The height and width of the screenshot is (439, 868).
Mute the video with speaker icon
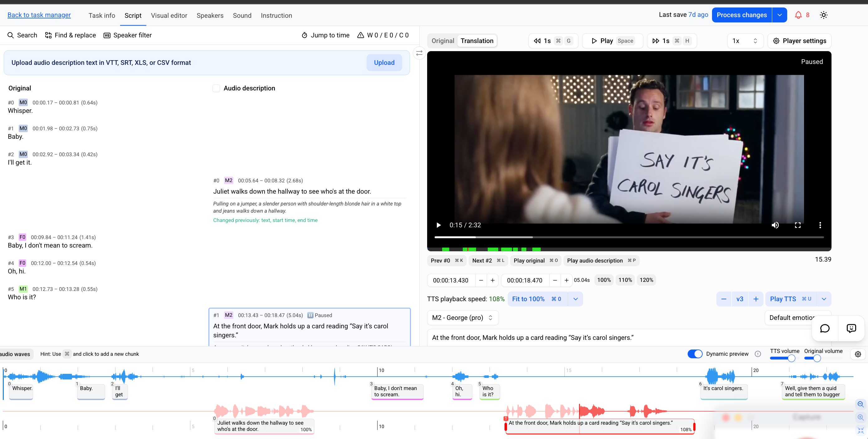click(775, 225)
